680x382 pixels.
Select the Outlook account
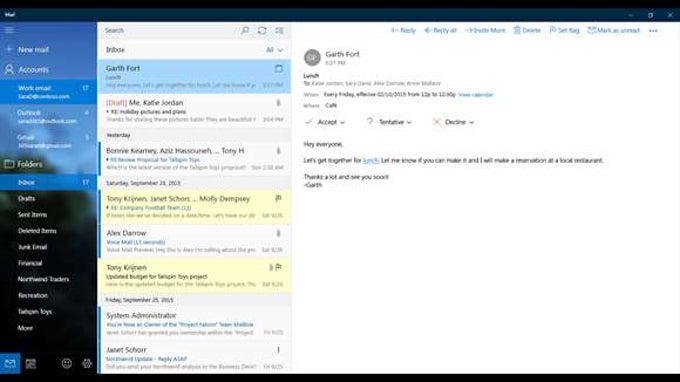tap(49, 117)
